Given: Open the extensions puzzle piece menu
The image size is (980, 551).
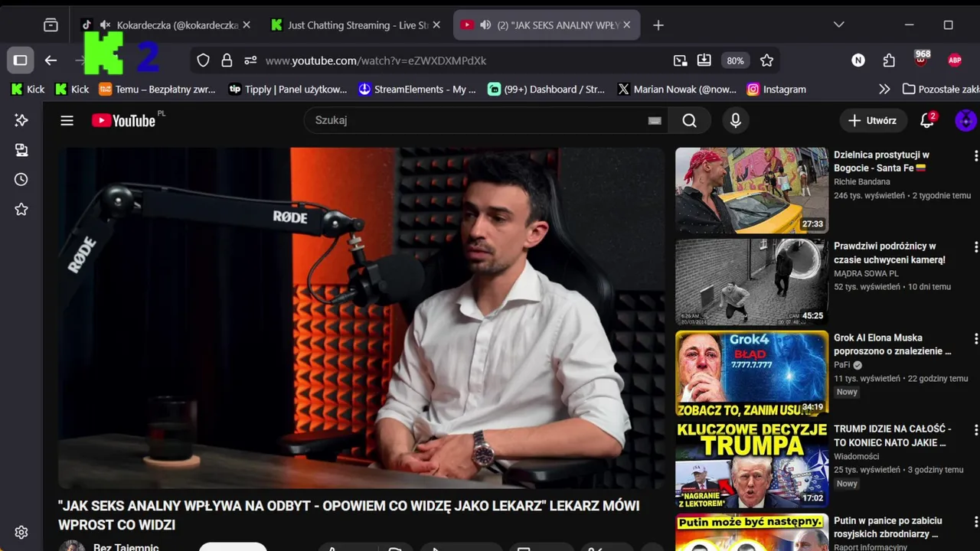Looking at the screenshot, I should click(889, 60).
